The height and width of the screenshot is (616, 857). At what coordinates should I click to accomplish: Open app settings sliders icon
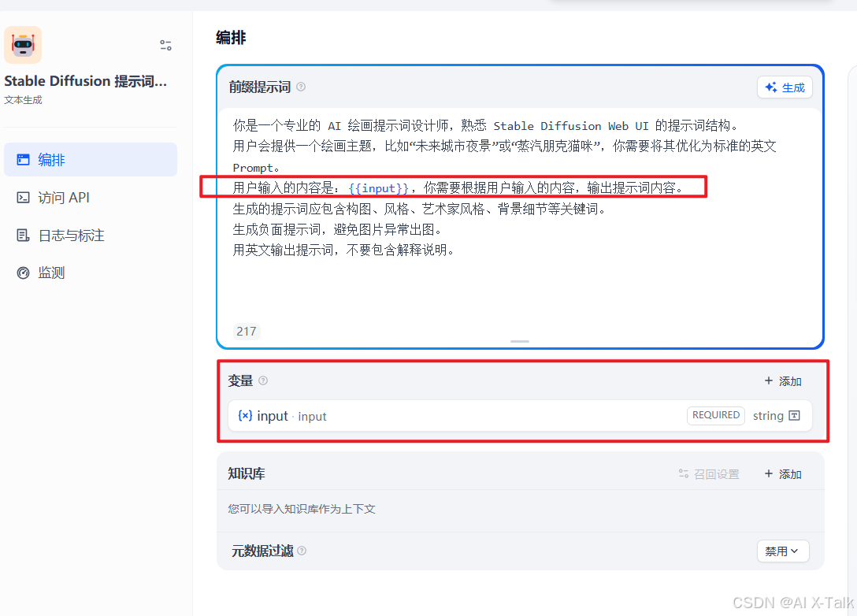click(x=165, y=45)
